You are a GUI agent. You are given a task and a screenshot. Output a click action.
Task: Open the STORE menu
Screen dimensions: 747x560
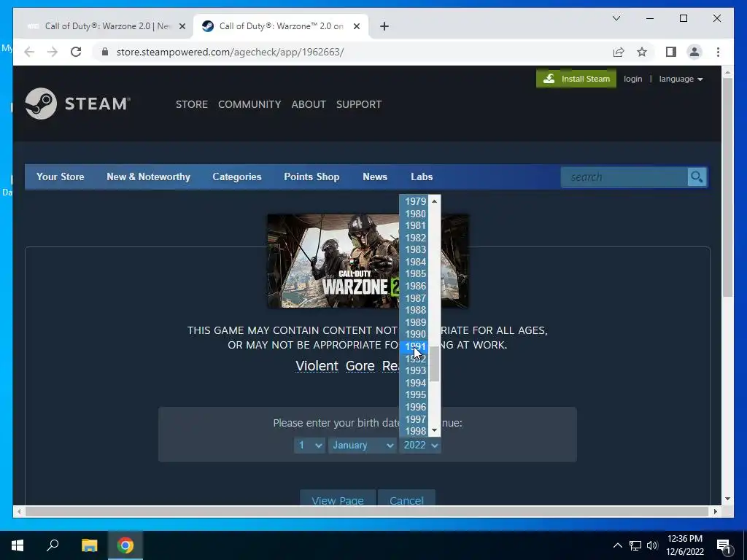192,104
